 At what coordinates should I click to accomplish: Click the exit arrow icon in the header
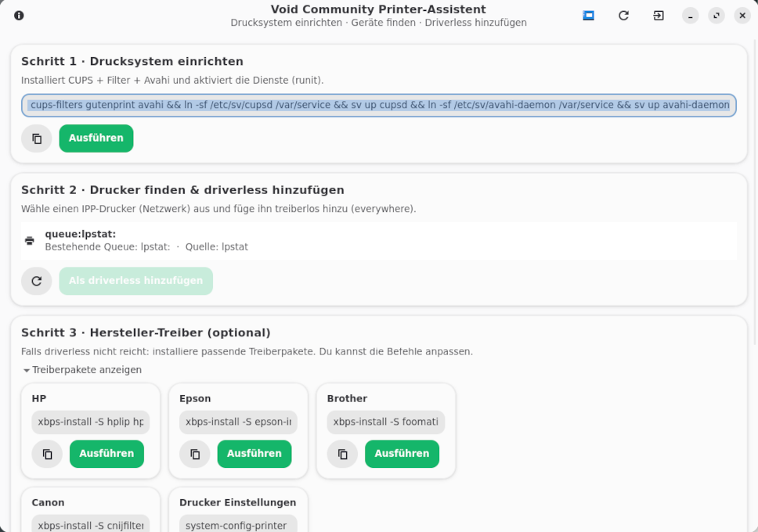point(659,16)
